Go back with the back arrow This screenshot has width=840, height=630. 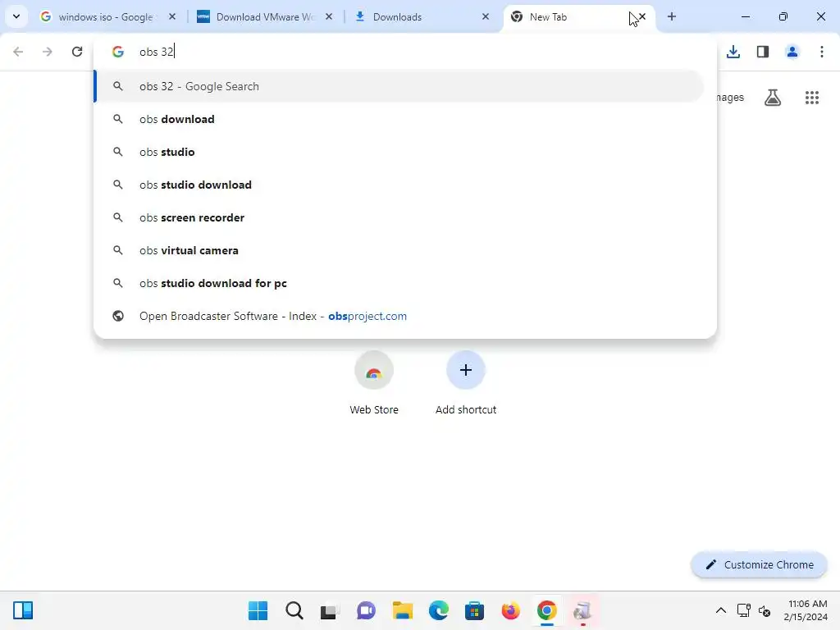click(18, 52)
